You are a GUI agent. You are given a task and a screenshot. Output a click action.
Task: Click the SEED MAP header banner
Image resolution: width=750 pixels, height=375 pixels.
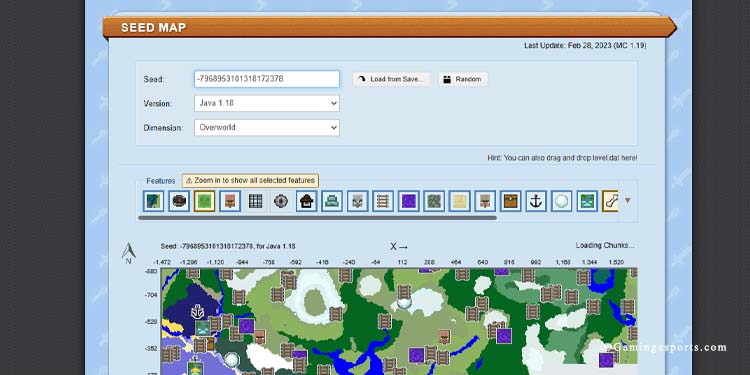coord(389,28)
